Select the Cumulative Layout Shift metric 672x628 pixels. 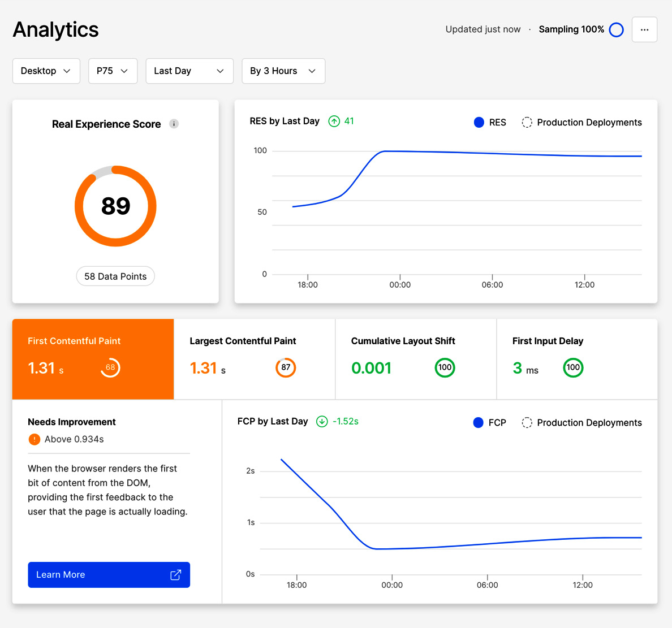click(416, 359)
